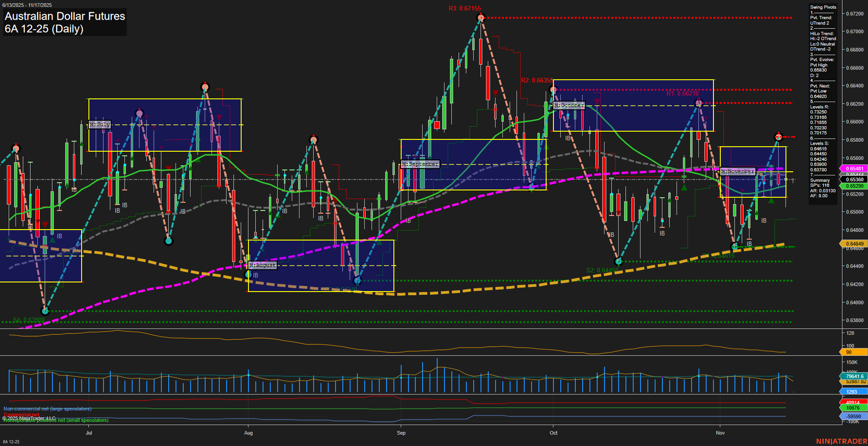Click the 6A 12-25 tab at bottom left
The width and height of the screenshot is (868, 446).
pos(11,441)
